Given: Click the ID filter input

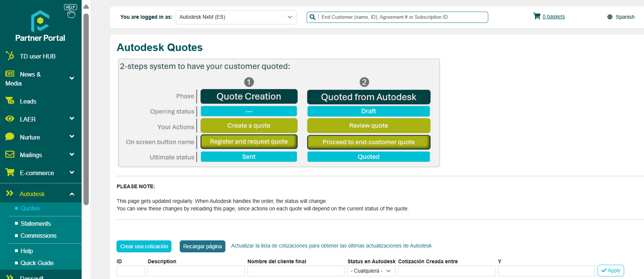Looking at the screenshot, I should pyautogui.click(x=131, y=271).
